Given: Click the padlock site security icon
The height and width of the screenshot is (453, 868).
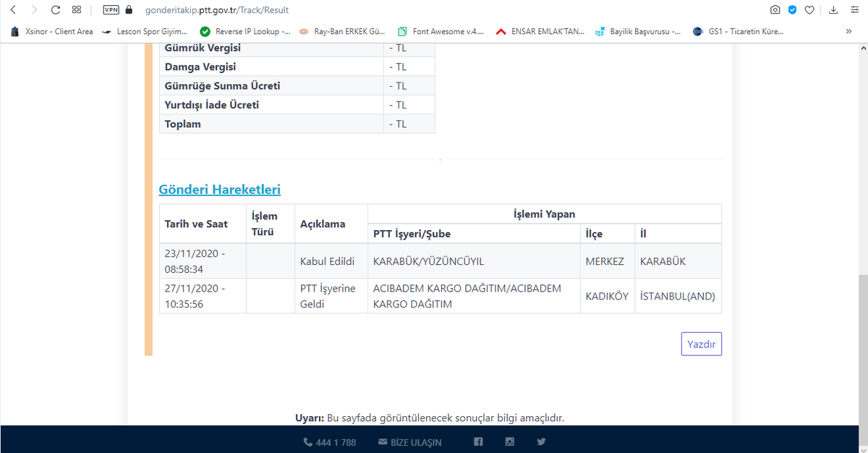Looking at the screenshot, I should point(129,10).
